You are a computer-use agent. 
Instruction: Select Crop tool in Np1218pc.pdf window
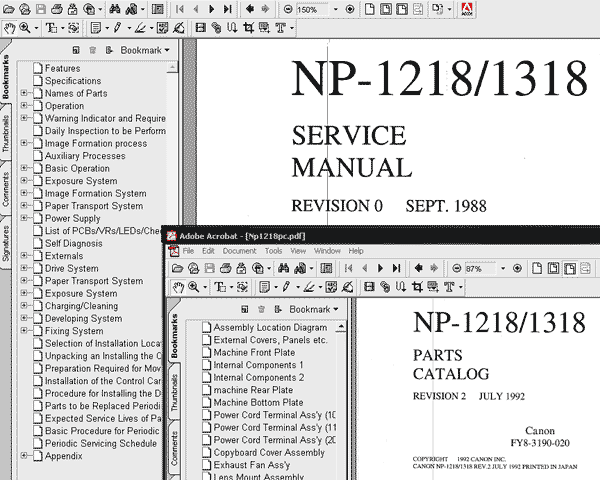tap(417, 287)
